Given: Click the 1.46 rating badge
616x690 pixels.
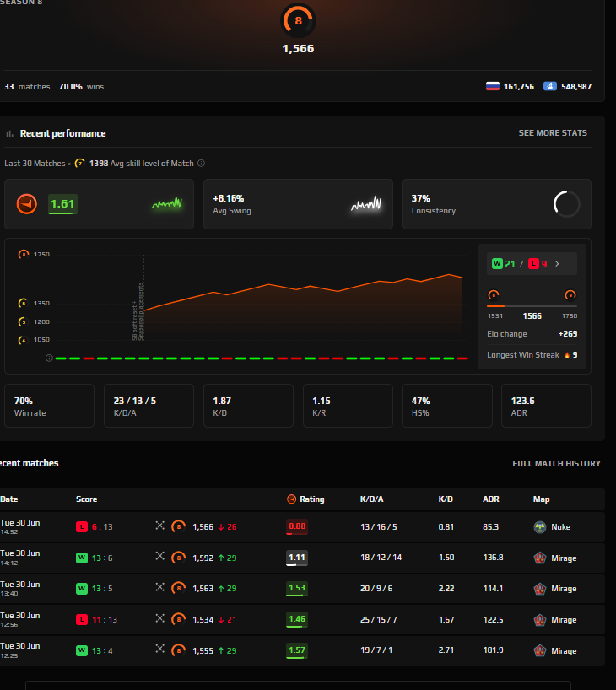Looking at the screenshot, I should point(297,619).
